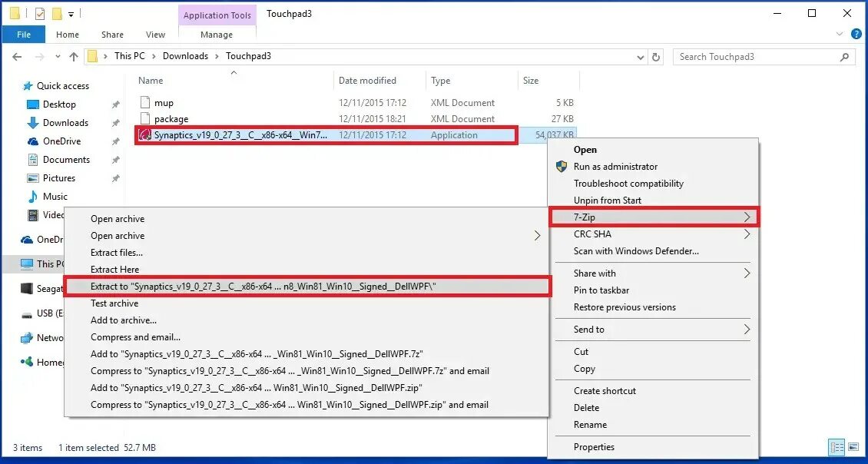
Task: Click the pin icon next to Desktop
Action: tap(116, 104)
